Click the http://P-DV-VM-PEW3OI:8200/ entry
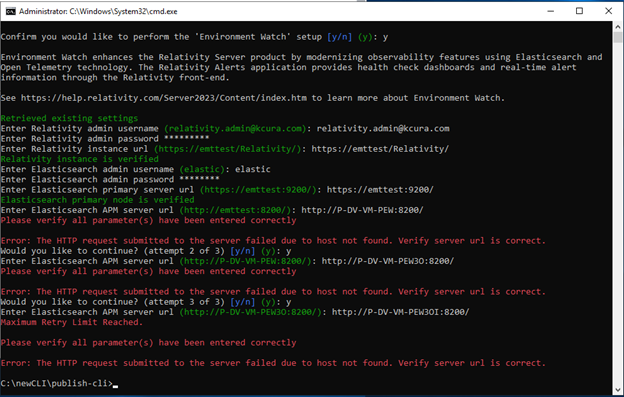624x397 pixels. 400,312
